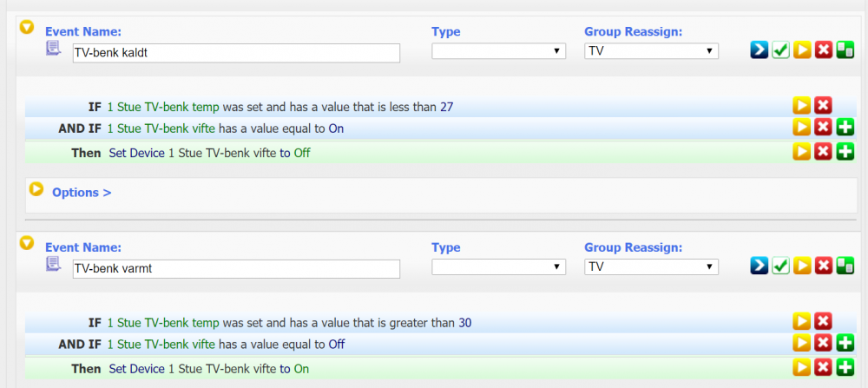
Task: Collapse the TV-benk varmt event section
Action: (x=27, y=244)
